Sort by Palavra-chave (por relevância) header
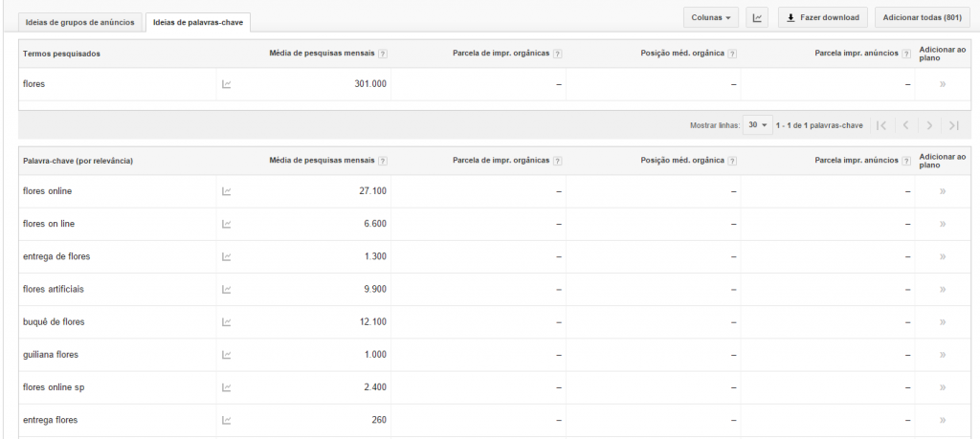Viewport: 980px width, 439px height. pyautogui.click(x=78, y=161)
